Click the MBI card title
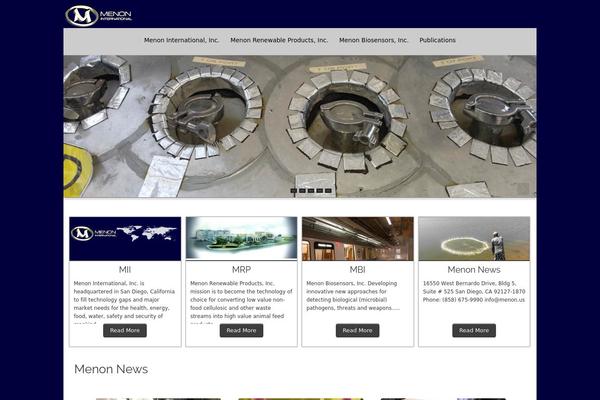Screen dimensions: 600x400 tap(357, 269)
